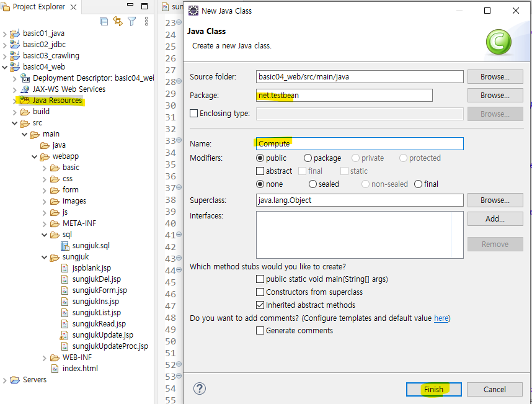
Task: Click the sungjukUpdate.jsp warning file icon
Action: 64,335
